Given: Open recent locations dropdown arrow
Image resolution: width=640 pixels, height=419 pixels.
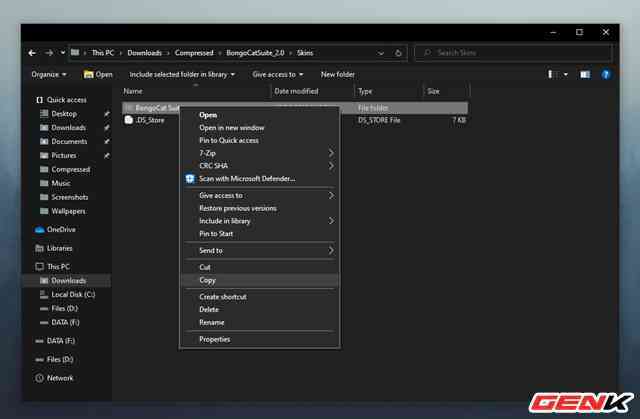Looking at the screenshot, I should 62,53.
